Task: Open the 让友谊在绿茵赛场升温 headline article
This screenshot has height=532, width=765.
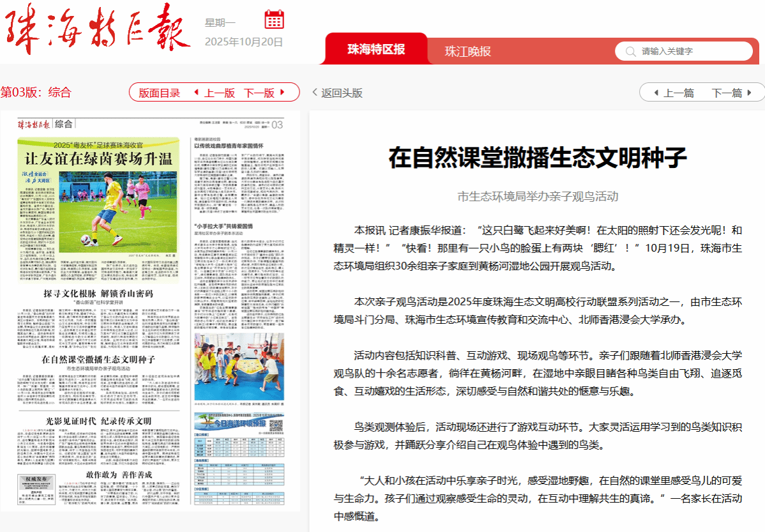Action: point(98,158)
